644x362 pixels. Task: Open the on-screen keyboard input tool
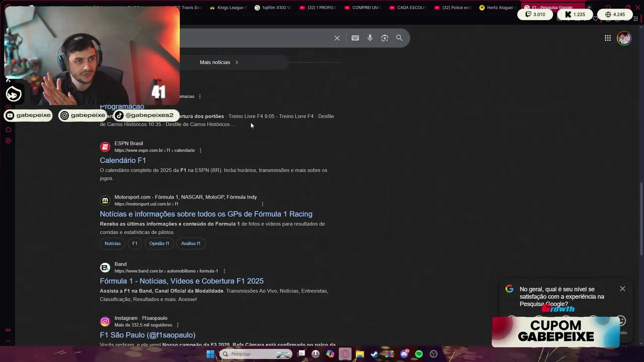(x=355, y=38)
